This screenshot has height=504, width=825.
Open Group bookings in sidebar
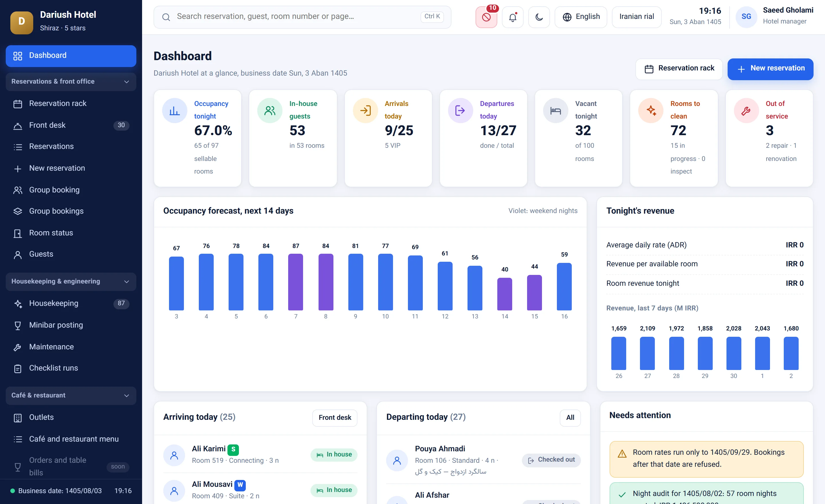tap(71, 211)
